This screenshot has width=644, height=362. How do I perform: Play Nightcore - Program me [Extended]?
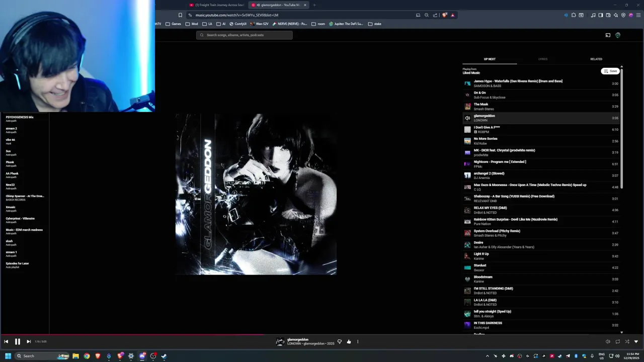tap(541, 164)
